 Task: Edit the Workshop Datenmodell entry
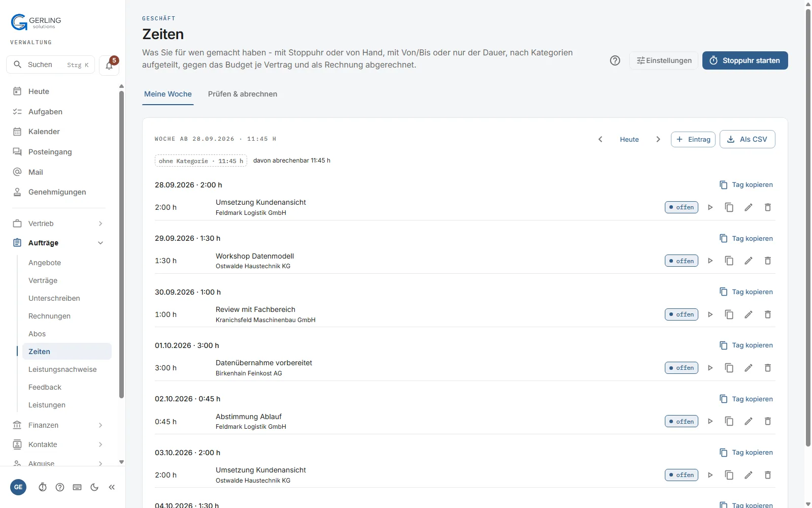(x=749, y=261)
